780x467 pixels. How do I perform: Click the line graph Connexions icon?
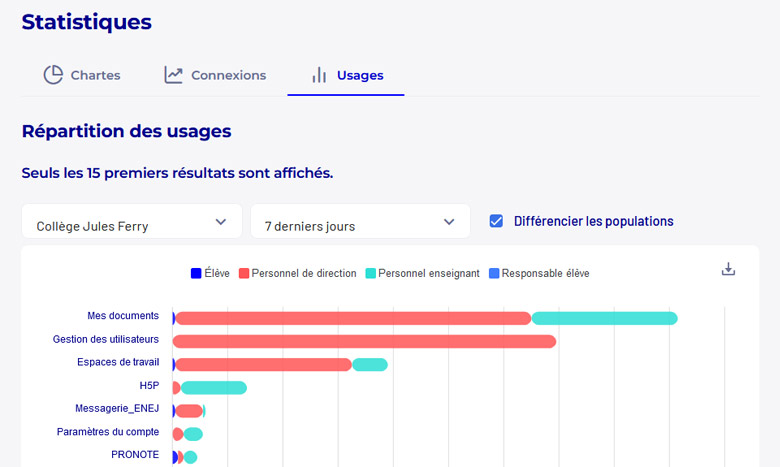coord(174,75)
